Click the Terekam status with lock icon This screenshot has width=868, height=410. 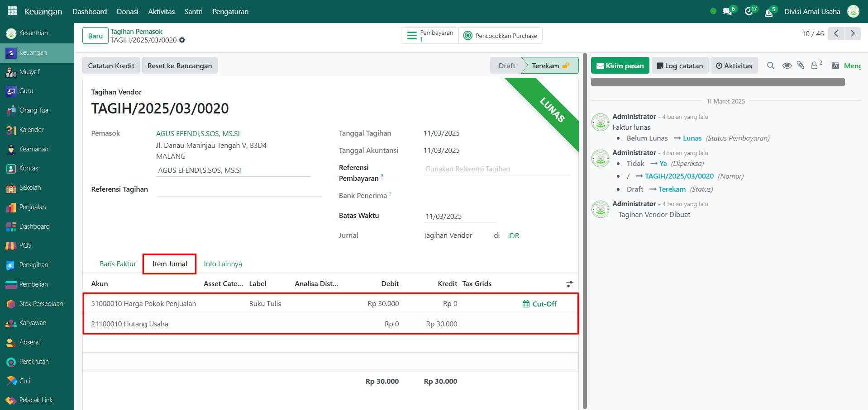coord(550,66)
